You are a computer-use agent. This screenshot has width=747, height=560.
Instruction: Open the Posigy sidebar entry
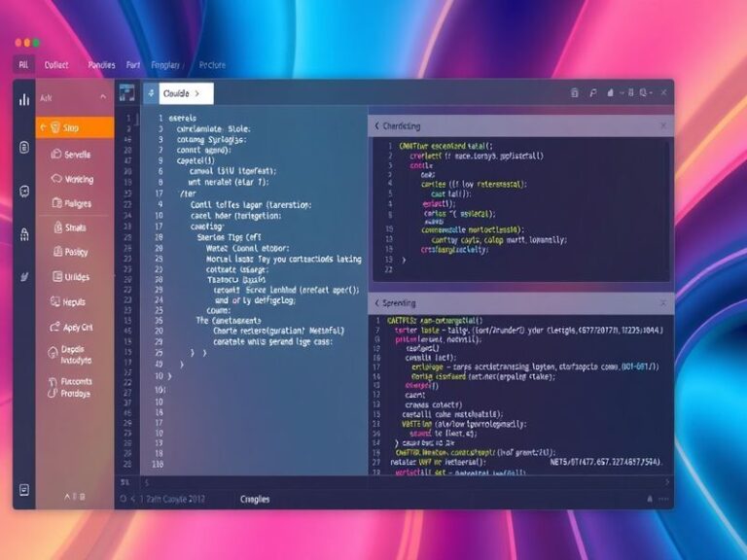click(x=76, y=252)
